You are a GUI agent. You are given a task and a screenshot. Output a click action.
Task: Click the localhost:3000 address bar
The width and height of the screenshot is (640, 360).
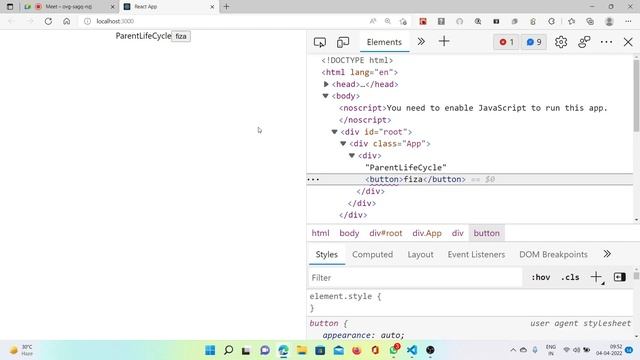coord(115,21)
